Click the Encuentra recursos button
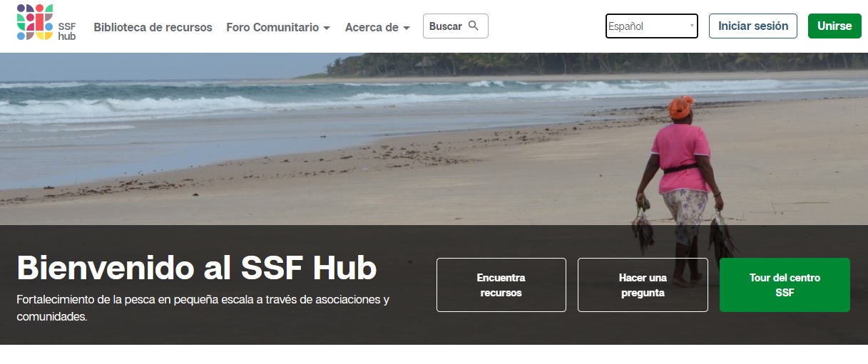 click(501, 285)
